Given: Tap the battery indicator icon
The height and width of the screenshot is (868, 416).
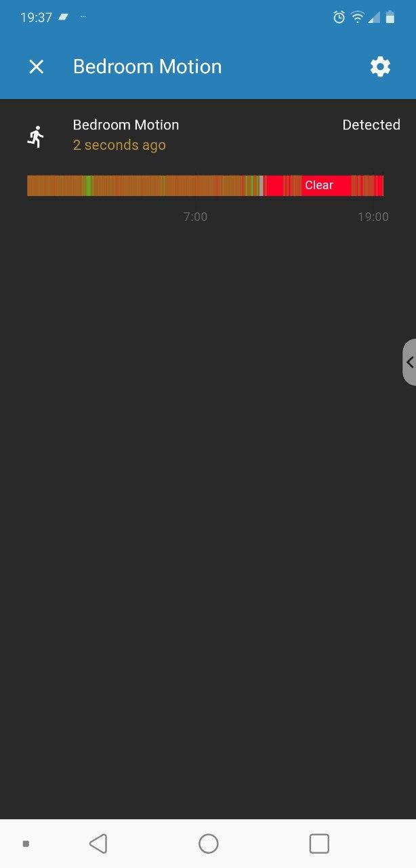Looking at the screenshot, I should pos(390,18).
